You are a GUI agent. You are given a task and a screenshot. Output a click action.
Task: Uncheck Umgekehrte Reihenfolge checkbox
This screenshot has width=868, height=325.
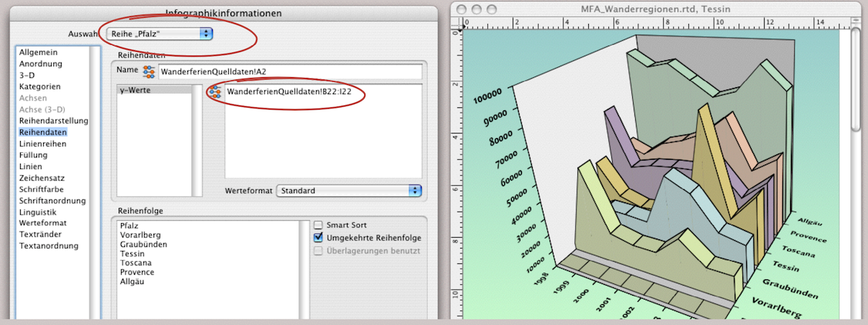click(318, 238)
